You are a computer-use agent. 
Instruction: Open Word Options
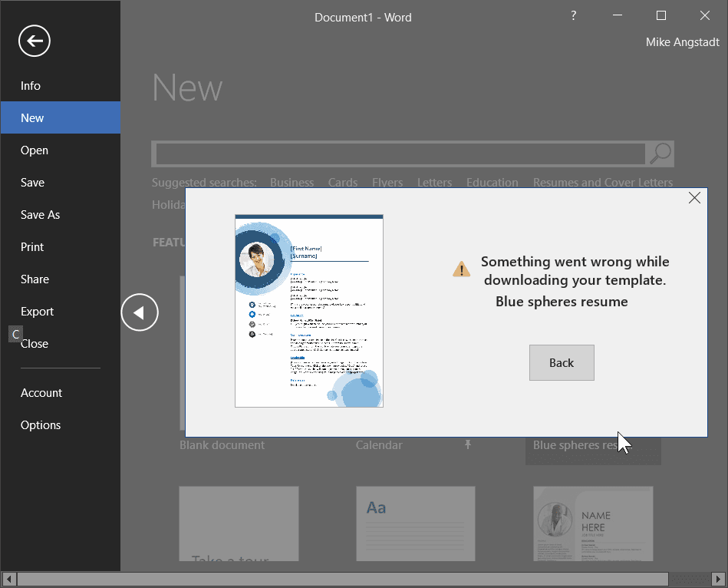(41, 425)
